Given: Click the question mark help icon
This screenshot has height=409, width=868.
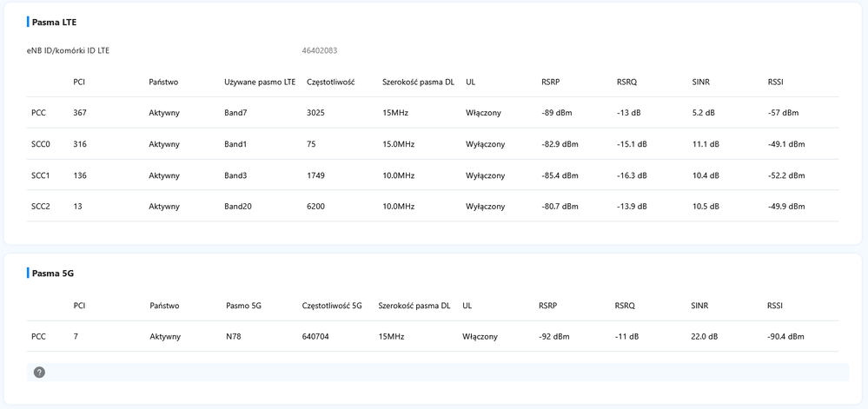Looking at the screenshot, I should tap(39, 373).
